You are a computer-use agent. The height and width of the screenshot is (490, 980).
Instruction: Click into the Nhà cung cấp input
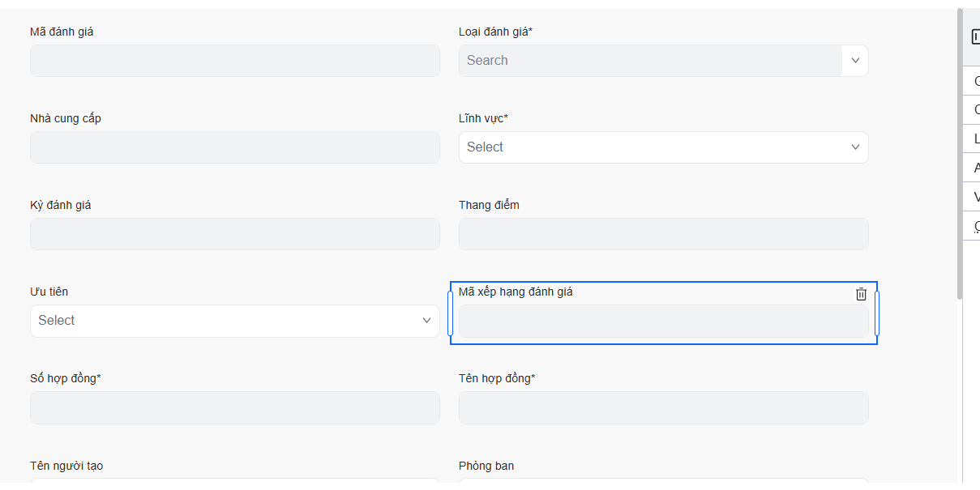(x=234, y=147)
